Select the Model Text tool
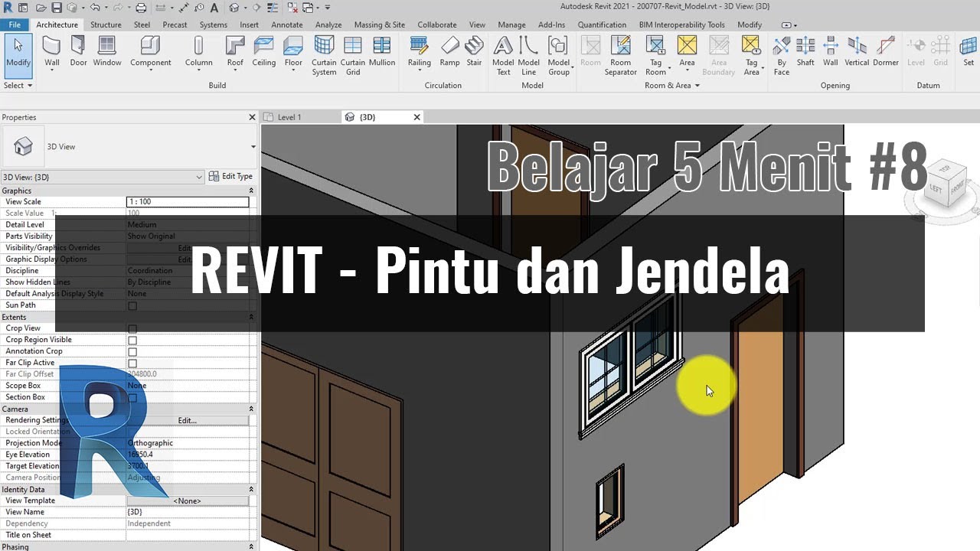Image resolution: width=980 pixels, height=551 pixels. pyautogui.click(x=503, y=56)
